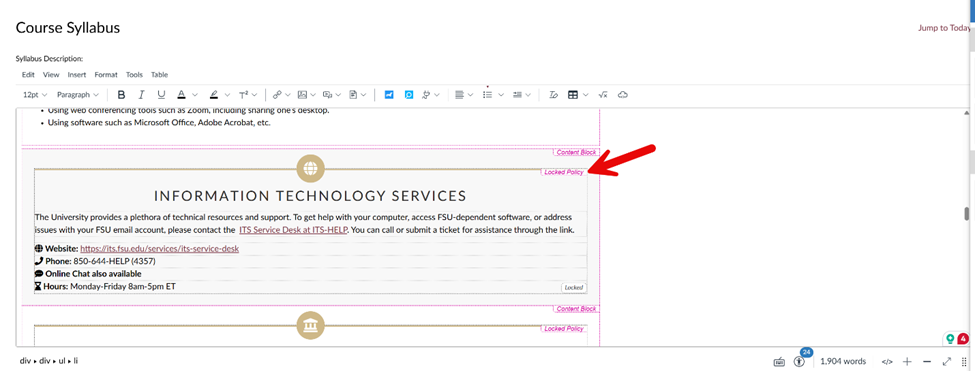The image size is (975, 371).
Task: Expand the media options arrow
Action: [x=338, y=95]
